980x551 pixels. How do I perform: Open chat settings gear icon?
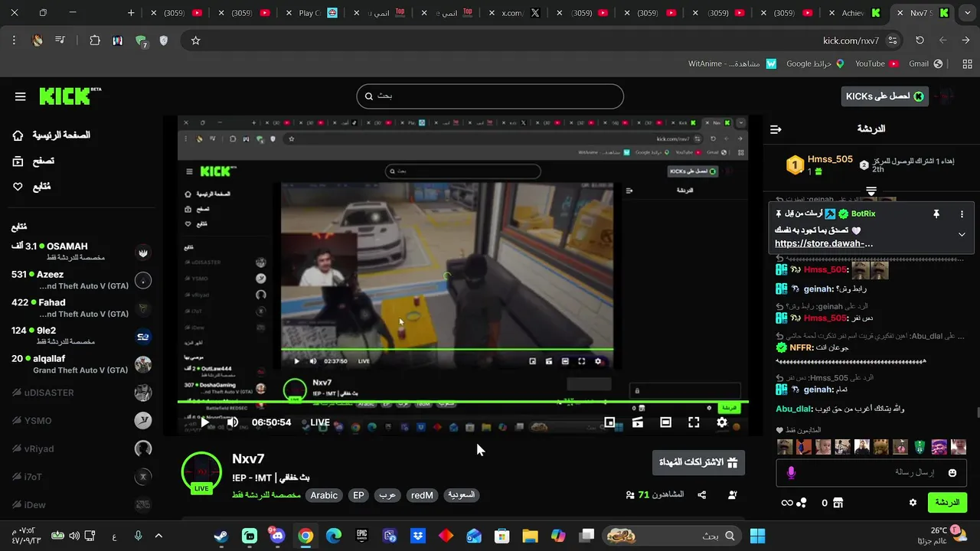[x=913, y=503]
